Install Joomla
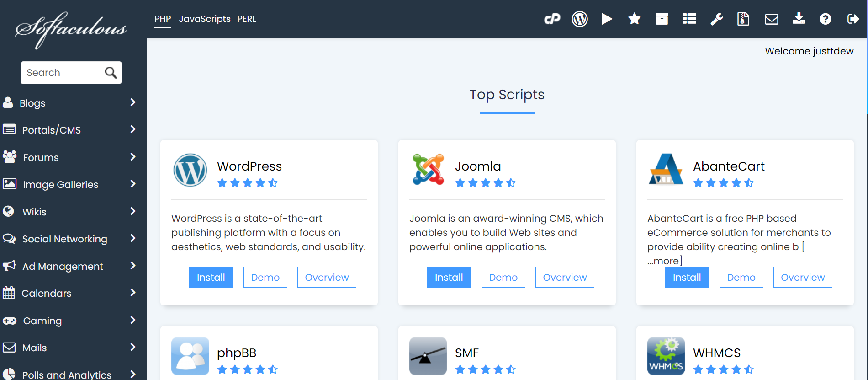 tap(449, 277)
